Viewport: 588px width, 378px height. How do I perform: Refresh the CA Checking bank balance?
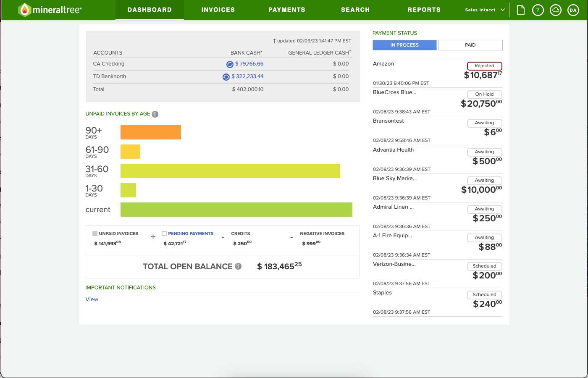coord(230,64)
